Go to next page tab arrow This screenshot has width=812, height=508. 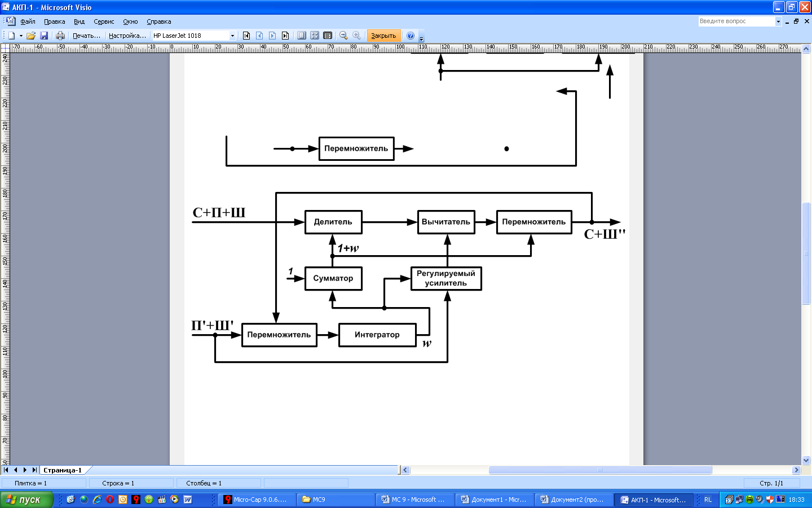point(25,470)
